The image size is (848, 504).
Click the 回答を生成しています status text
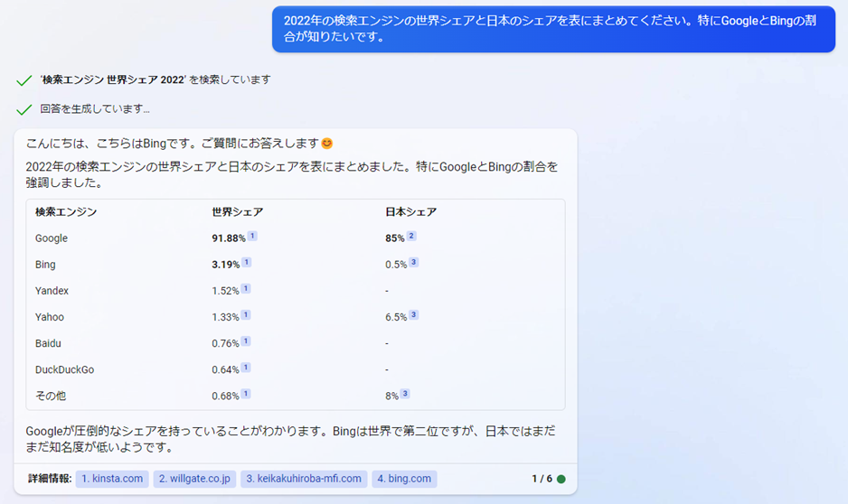pyautogui.click(x=95, y=109)
